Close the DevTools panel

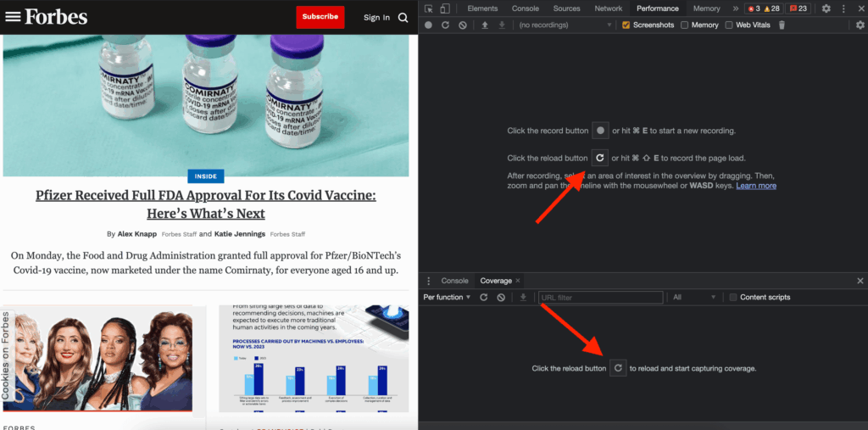point(860,8)
